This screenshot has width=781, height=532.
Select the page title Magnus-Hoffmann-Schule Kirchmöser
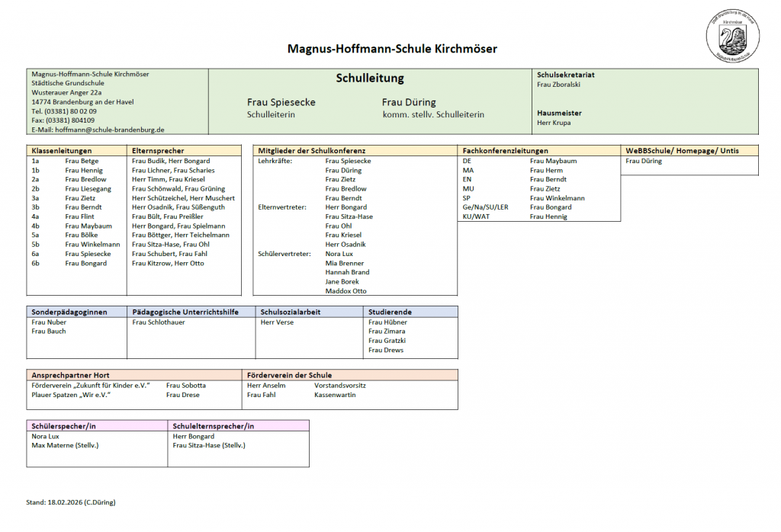pos(391,49)
